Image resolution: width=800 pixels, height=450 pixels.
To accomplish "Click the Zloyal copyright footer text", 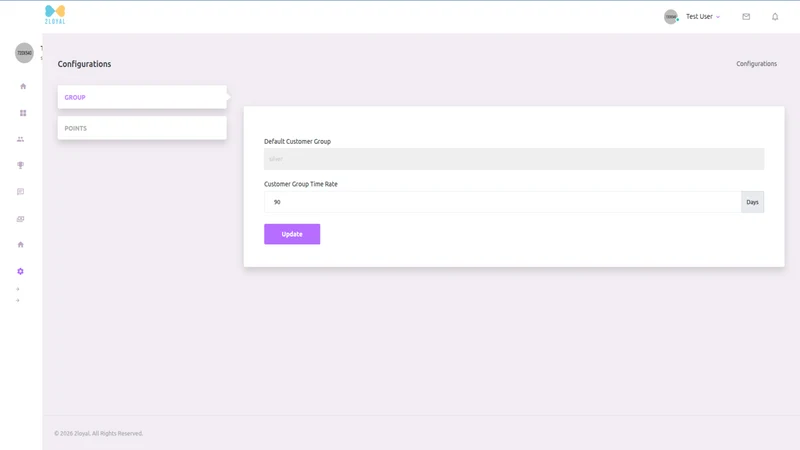I will (x=98, y=434).
